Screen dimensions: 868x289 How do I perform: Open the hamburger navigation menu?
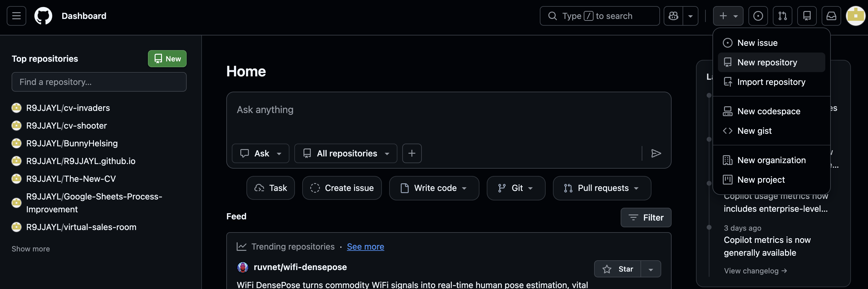tap(16, 16)
